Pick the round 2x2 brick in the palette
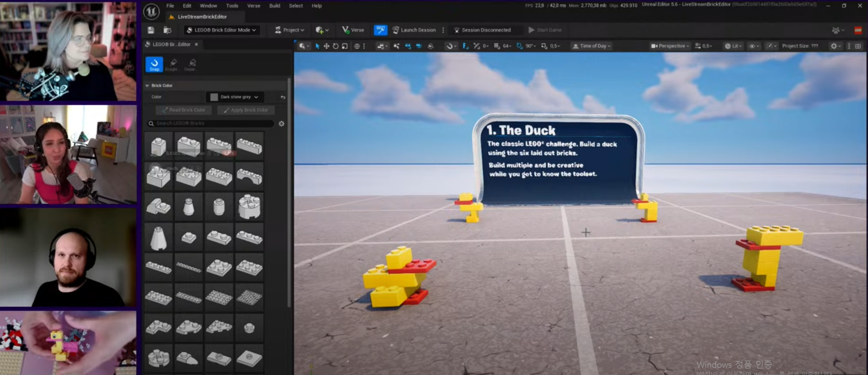Screen dimensions: 868x375 click(249, 207)
